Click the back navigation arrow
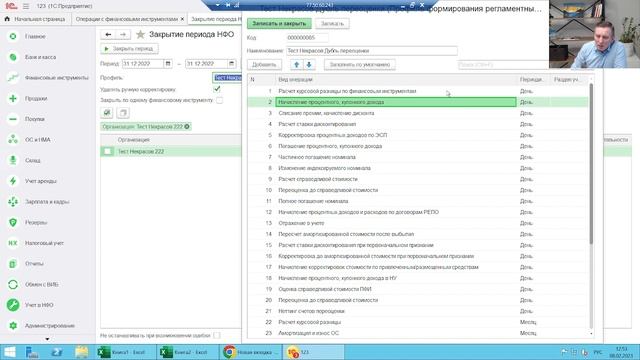This screenshot has height=360, width=640. tap(108, 35)
